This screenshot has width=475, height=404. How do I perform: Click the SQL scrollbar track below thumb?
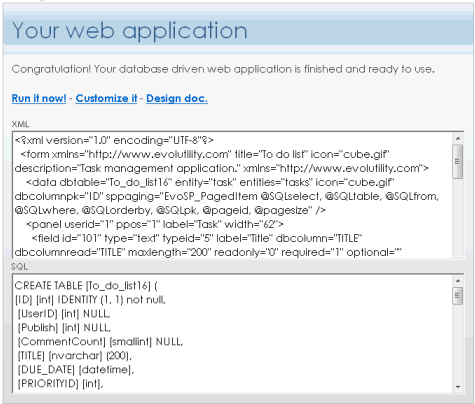tap(458, 343)
